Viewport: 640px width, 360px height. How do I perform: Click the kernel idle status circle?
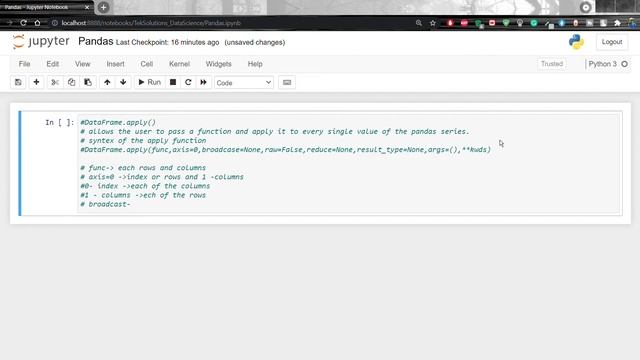point(624,64)
